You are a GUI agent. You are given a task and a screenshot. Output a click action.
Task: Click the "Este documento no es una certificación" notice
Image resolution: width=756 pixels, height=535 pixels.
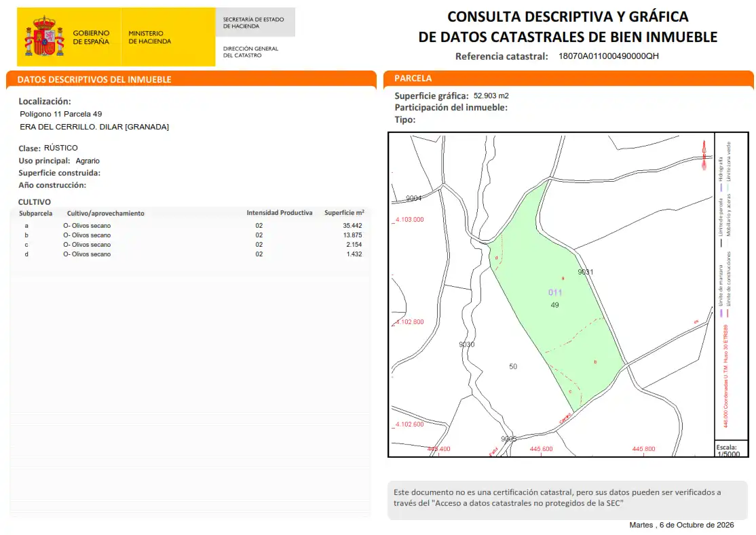click(567, 500)
